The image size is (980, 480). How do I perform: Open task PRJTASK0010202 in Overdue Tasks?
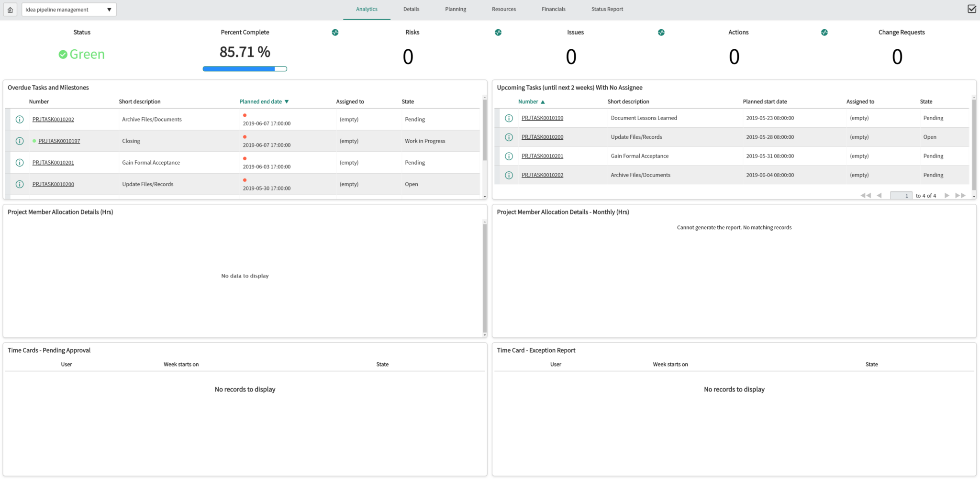pyautogui.click(x=53, y=119)
